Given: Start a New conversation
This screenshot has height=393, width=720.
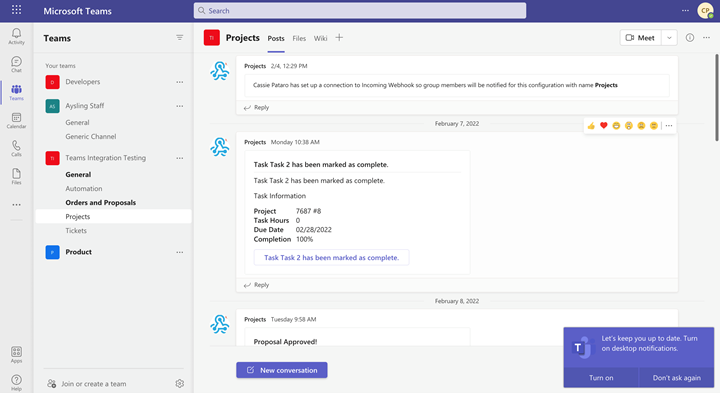Looking at the screenshot, I should click(282, 370).
